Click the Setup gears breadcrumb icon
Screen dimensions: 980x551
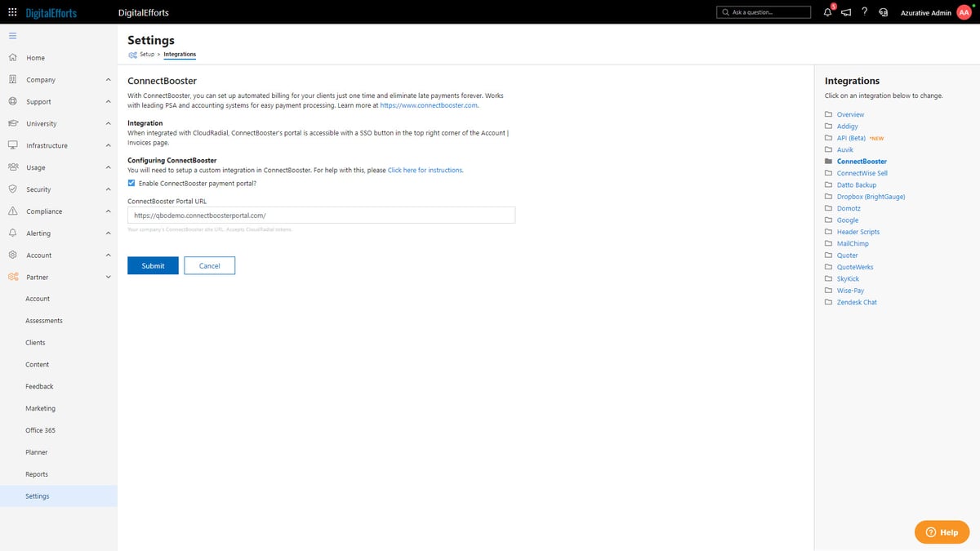pos(132,55)
